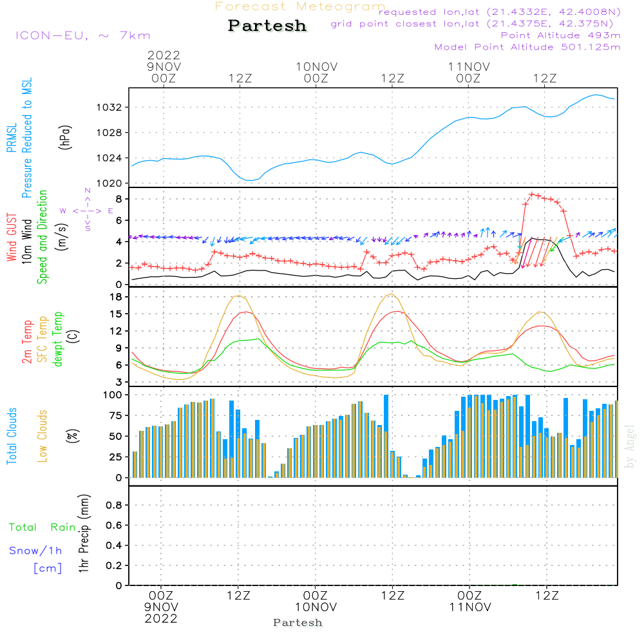Click the 'Total Rain' green legend label
The image size is (644, 644).
pyautogui.click(x=43, y=527)
